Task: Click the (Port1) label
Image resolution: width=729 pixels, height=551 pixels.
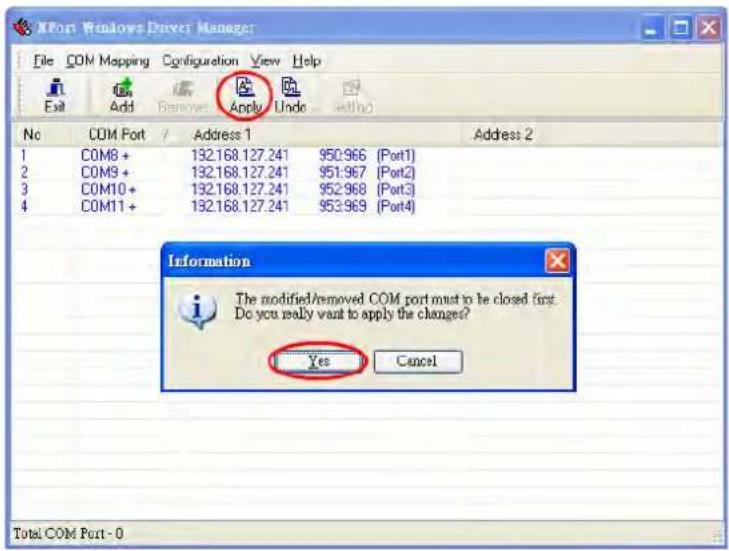Action: click(396, 155)
